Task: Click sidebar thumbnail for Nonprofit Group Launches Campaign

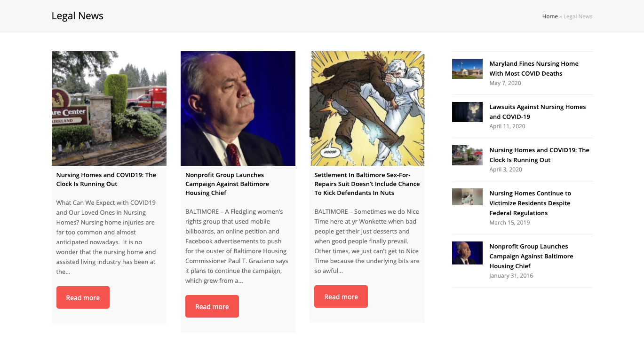Action: [x=467, y=253]
